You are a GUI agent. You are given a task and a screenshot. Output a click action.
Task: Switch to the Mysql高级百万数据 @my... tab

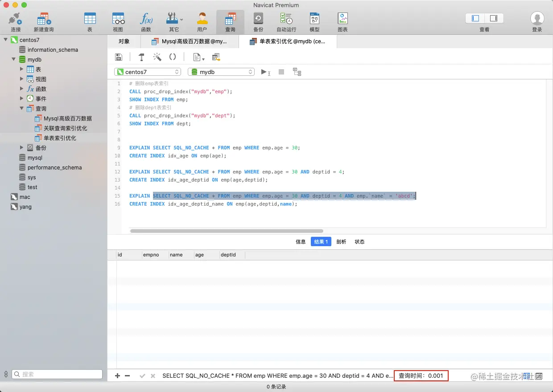coord(190,41)
